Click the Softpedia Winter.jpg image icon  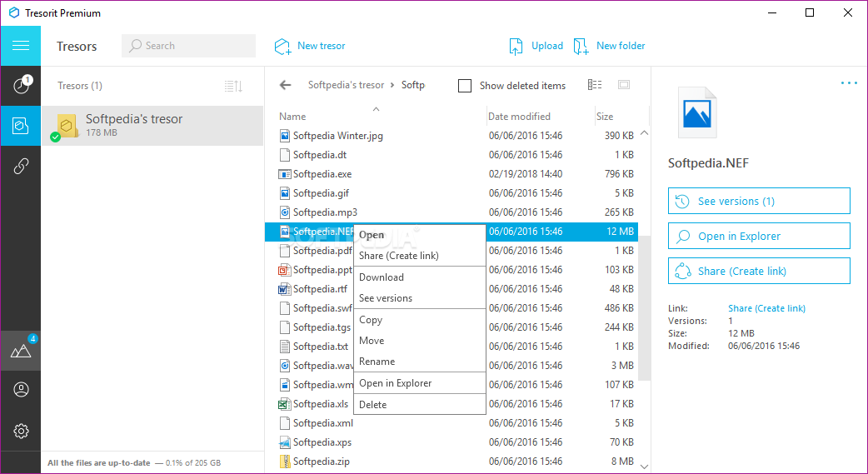(285, 136)
